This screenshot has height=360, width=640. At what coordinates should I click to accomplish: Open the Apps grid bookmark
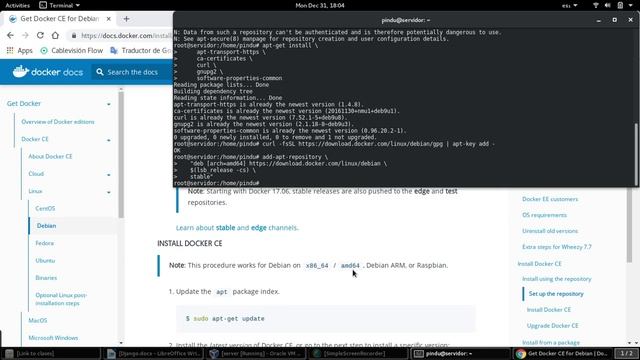(x=19, y=51)
